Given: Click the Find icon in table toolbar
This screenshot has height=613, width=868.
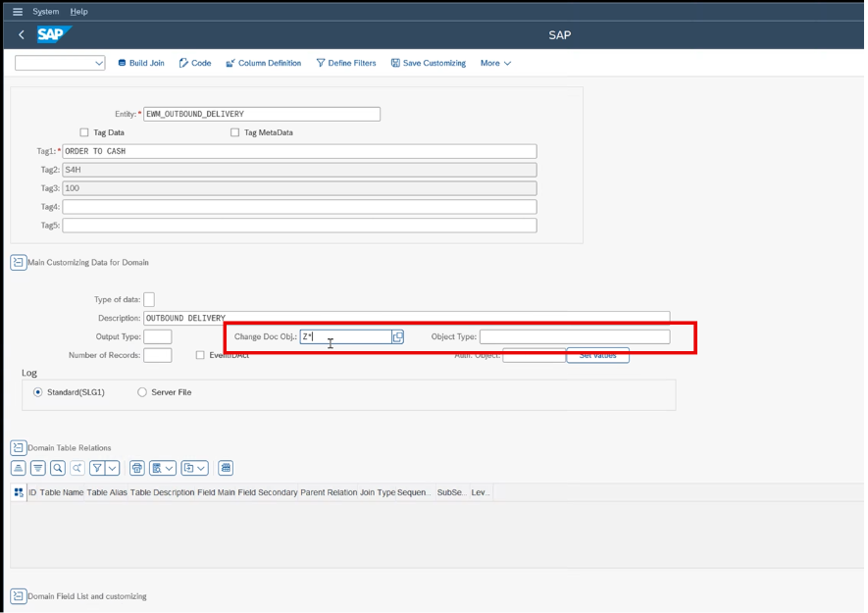Looking at the screenshot, I should pos(58,468).
